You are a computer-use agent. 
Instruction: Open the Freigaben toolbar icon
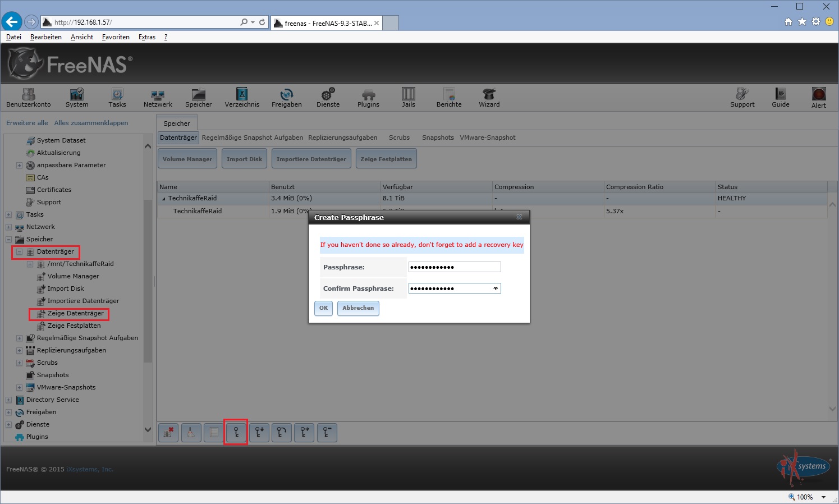[x=287, y=97]
